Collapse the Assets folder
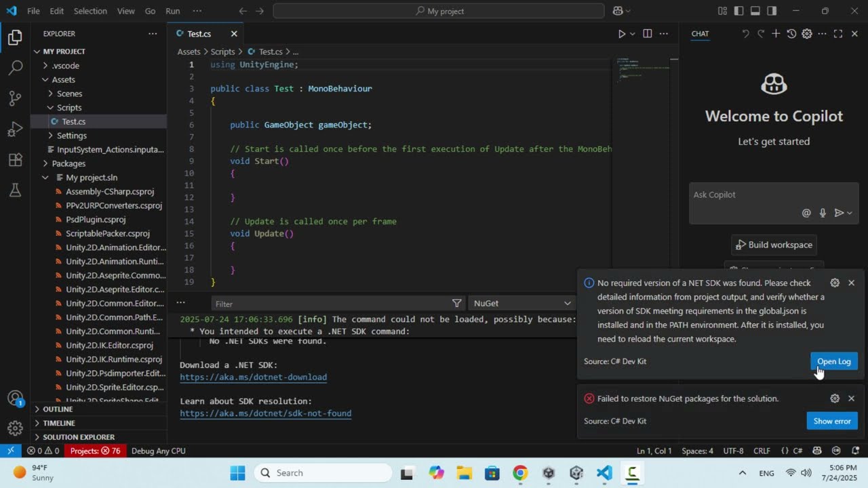 (45, 80)
